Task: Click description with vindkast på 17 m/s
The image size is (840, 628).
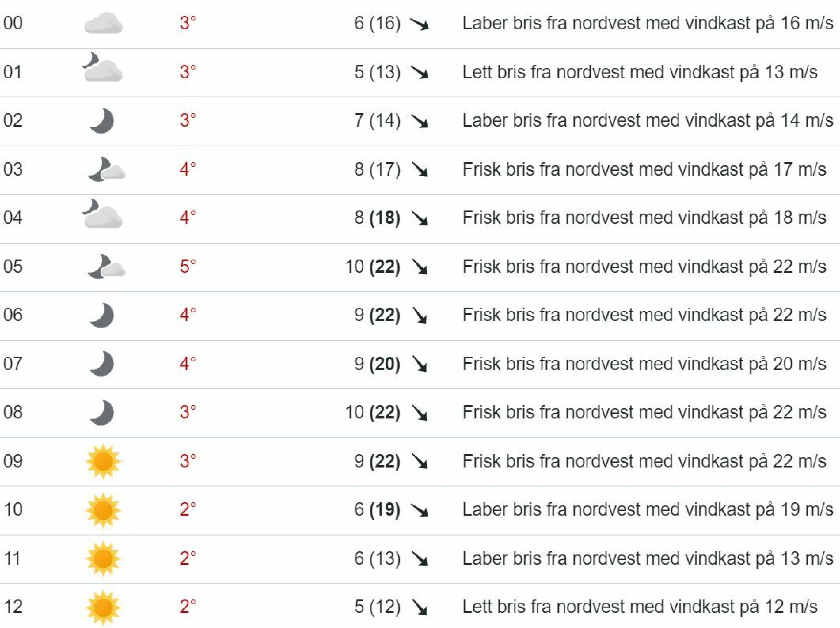Action: pyautogui.click(x=644, y=169)
